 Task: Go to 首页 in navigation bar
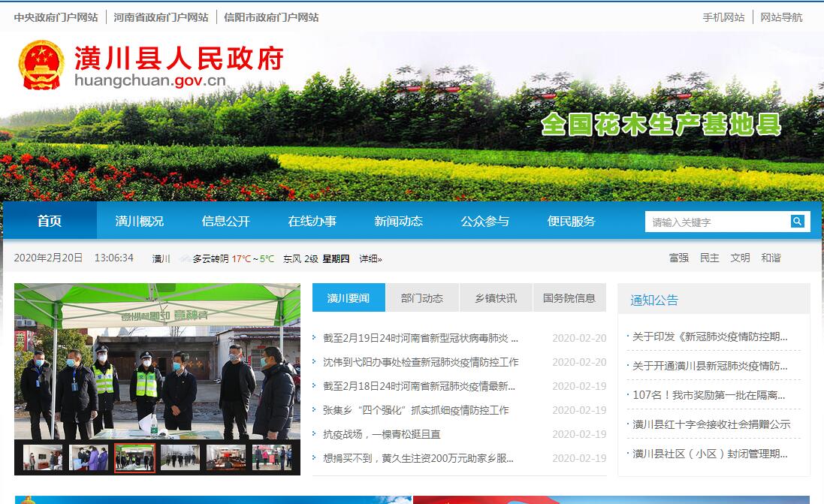coord(50,221)
